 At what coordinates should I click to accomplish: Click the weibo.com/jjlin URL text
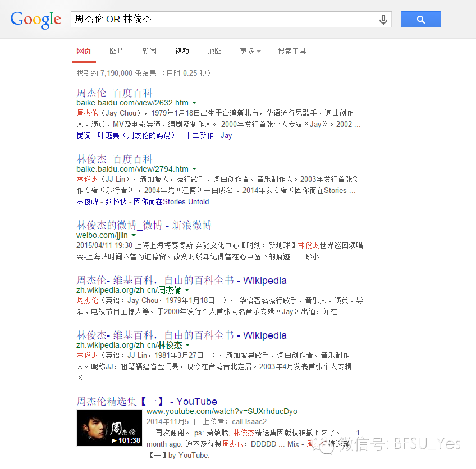point(102,235)
